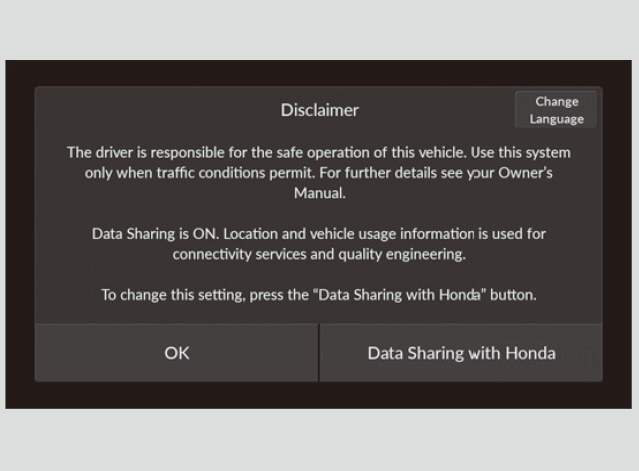Viewport: 639px width, 471px height.
Task: Click divider between OK and Data Sharing buttons
Action: point(319,353)
